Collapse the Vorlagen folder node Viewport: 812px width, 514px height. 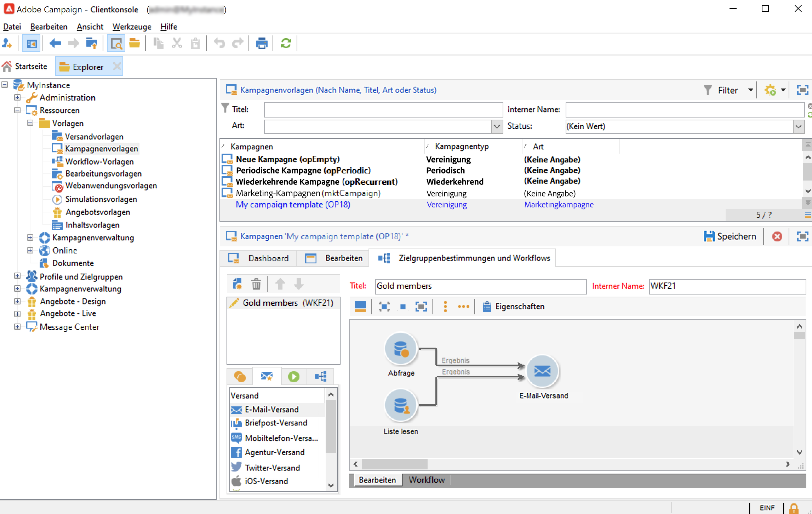[30, 123]
